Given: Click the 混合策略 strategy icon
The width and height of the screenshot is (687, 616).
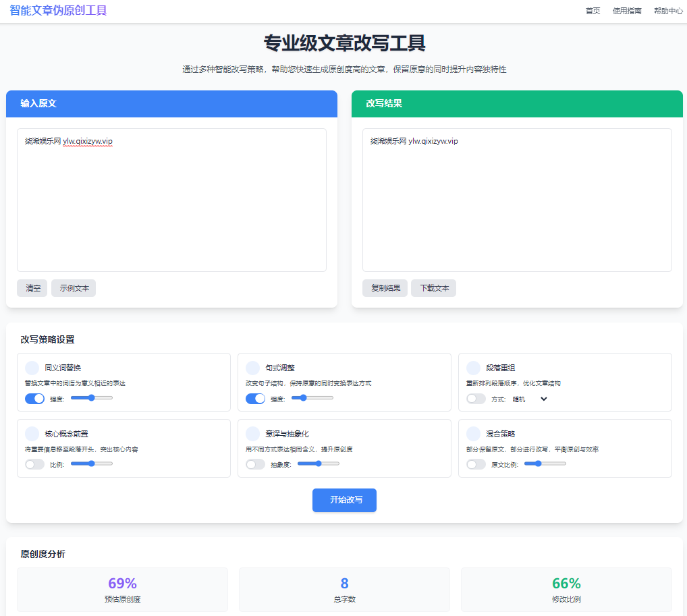Looking at the screenshot, I should 473,433.
